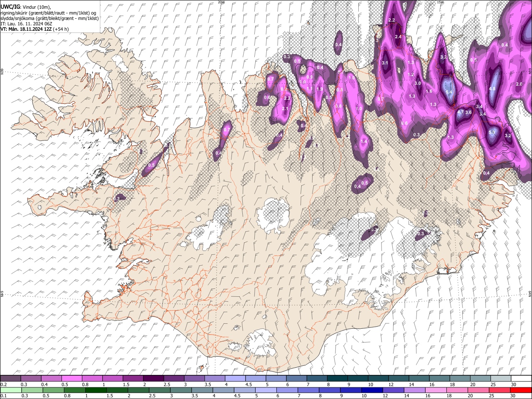Click the darkest purple 2 swatch in snow scale
This screenshot has height=399, width=532.
153,379
